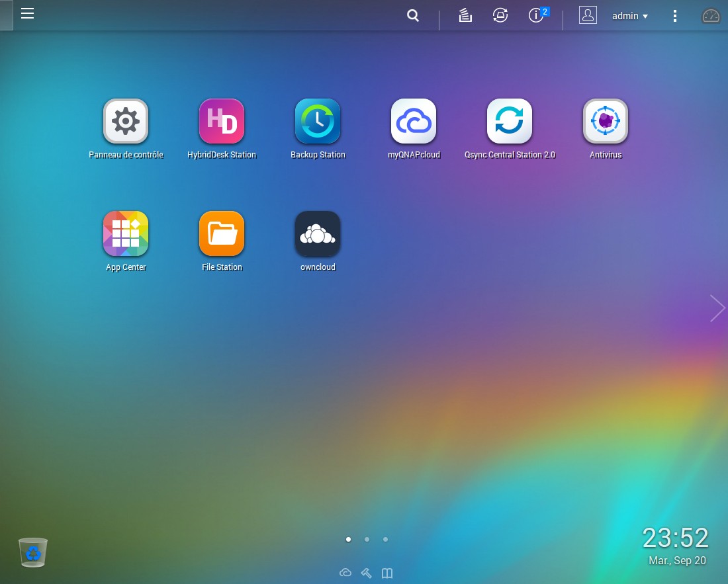The image size is (728, 584).
Task: Open the background tasks icon
Action: [465, 15]
